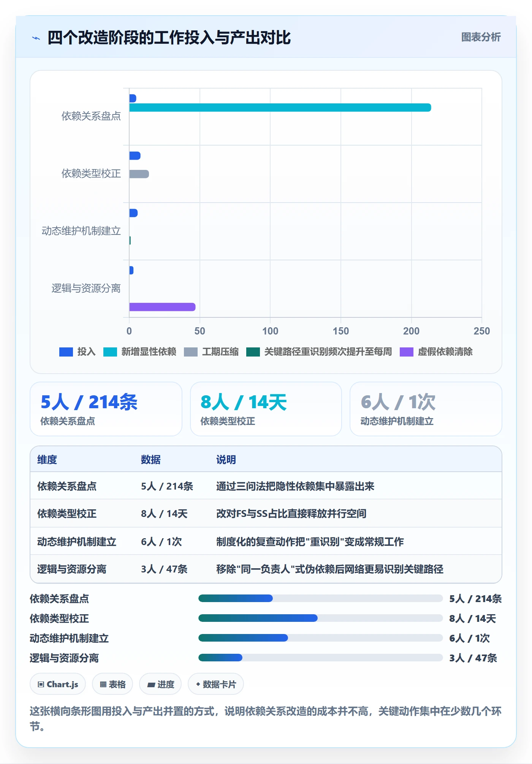Click the 说明 column header
Screen dimensions: 532x764
coord(226,460)
